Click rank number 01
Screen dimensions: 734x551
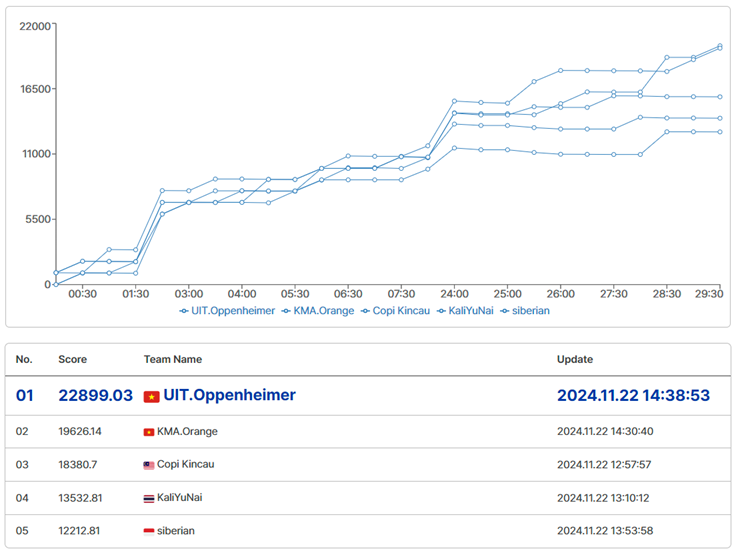(x=24, y=396)
